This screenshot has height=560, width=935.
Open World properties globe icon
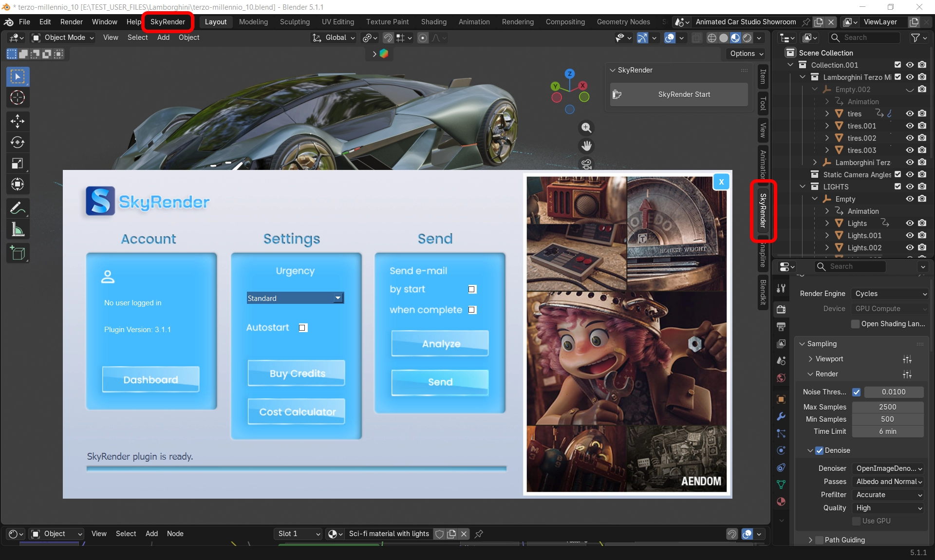click(781, 378)
